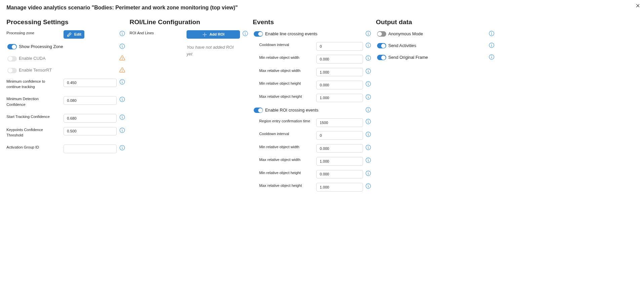The image size is (644, 287).
Task: Click info icon for Anonymous Mode
Action: (491, 34)
